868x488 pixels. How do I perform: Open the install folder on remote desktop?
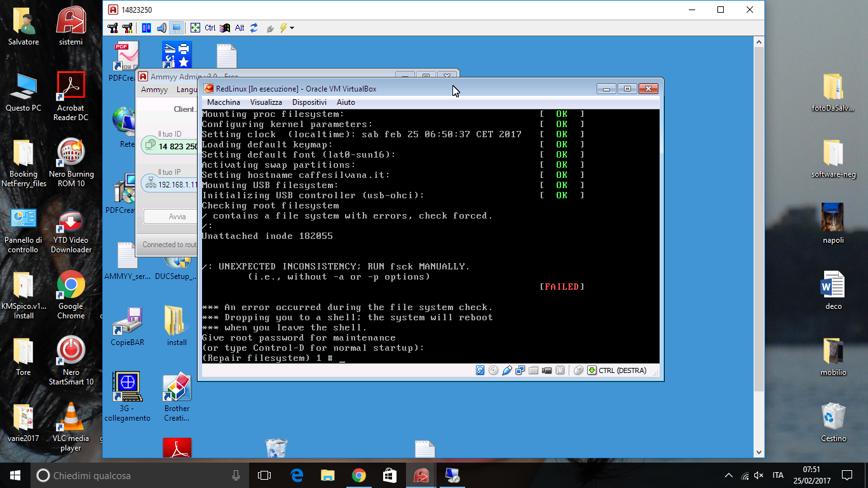point(177,327)
